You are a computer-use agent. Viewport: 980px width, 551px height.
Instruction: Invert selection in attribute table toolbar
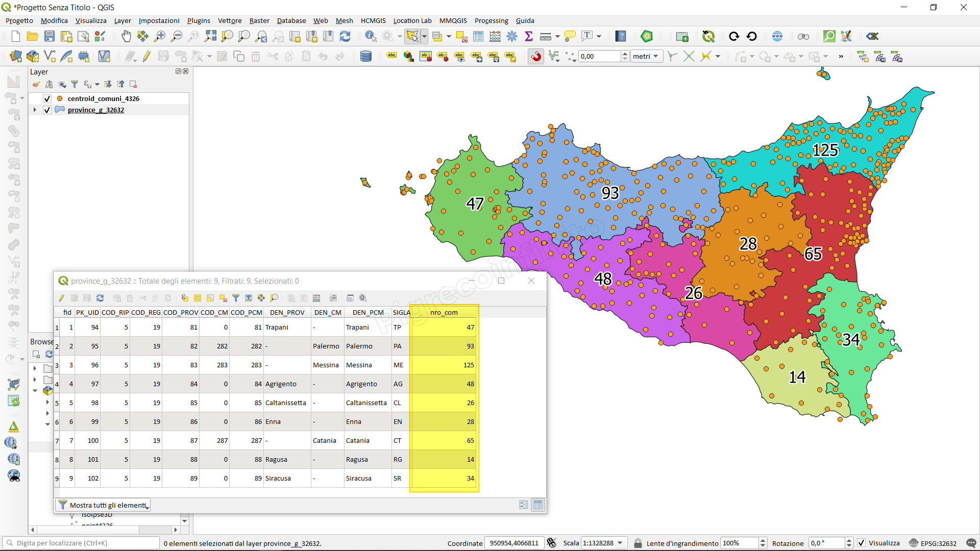210,298
